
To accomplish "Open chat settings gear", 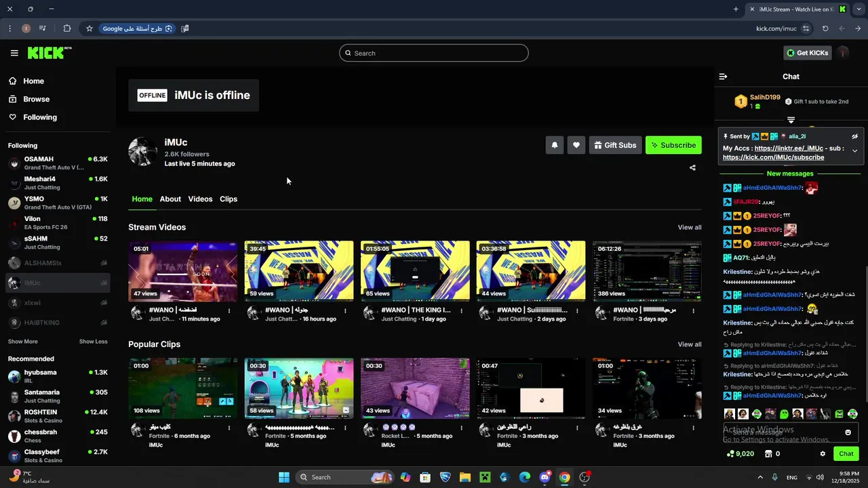I will pos(823,454).
